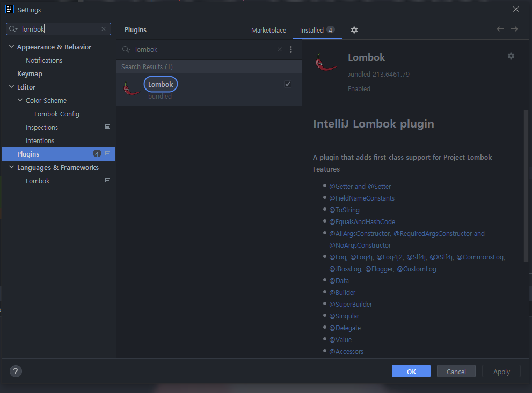Clear the settings search field text
The height and width of the screenshot is (393, 532).
coord(104,29)
